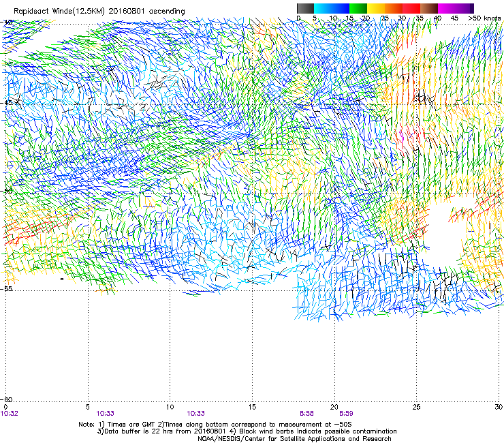Click the small black square marker near -55 latitude
This screenshot has width=504, height=443.
pos(62,279)
